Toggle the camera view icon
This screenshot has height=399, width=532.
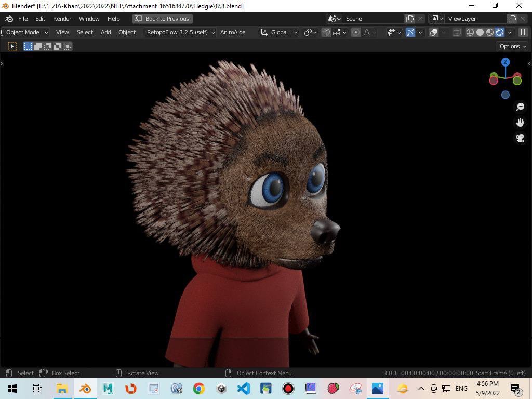520,138
